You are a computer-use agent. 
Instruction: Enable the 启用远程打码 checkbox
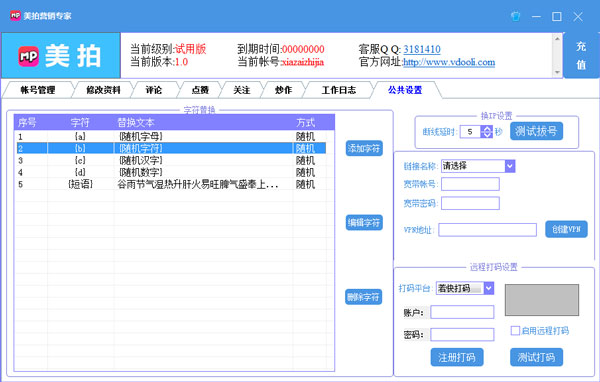pos(515,330)
